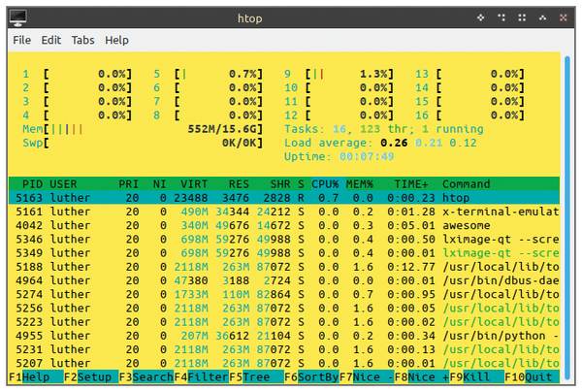
Task: Click the 552M/15.6G memory value
Action: coord(225,129)
